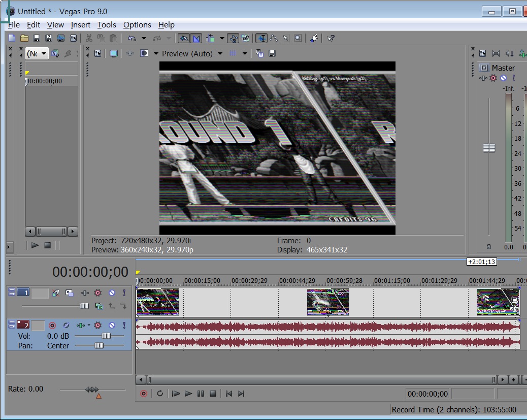Click the Open folder icon in toolbar
This screenshot has height=420, width=527.
[x=24, y=38]
